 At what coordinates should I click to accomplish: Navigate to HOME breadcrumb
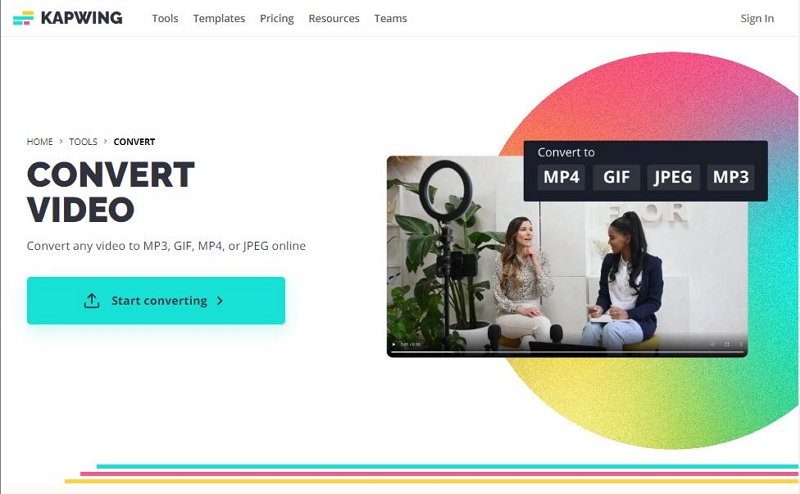point(40,141)
